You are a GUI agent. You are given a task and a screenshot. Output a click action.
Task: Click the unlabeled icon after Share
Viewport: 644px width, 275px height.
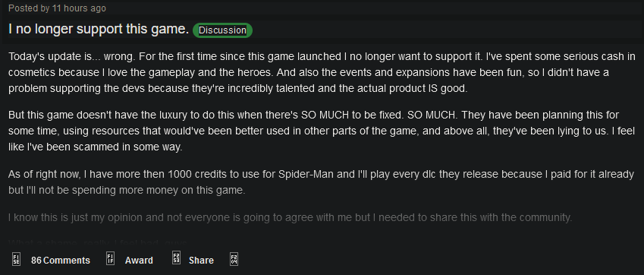(234, 259)
